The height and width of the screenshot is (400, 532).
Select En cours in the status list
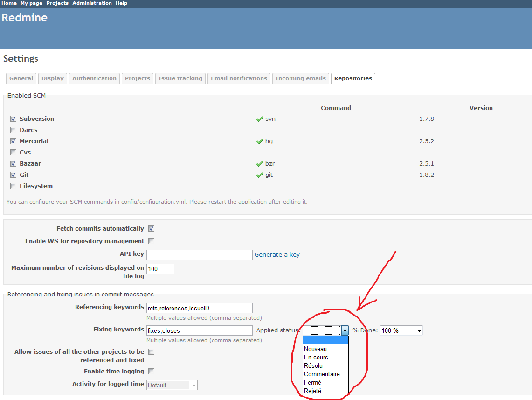click(325, 357)
